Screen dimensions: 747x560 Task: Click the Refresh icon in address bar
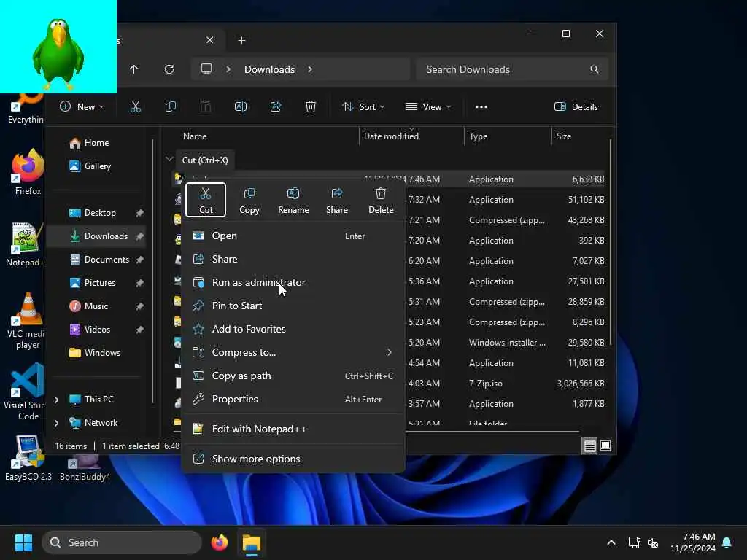point(169,69)
